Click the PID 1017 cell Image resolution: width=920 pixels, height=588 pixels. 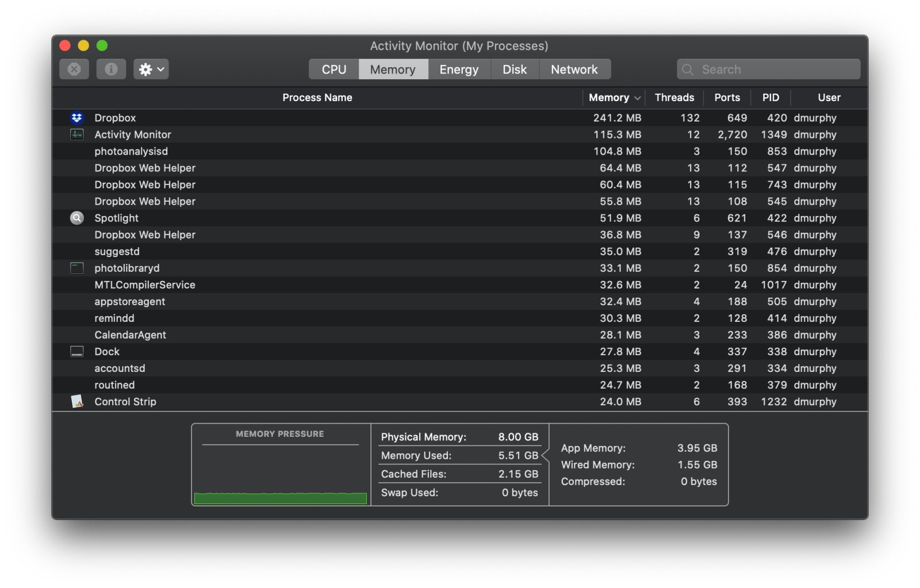click(774, 285)
